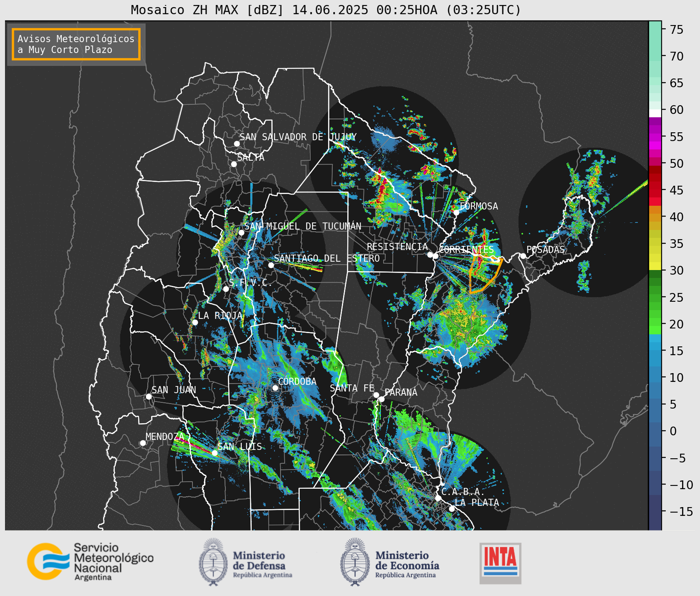Click the Santiago del Estero marker dot
Screen dimensions: 700x596
(271, 265)
